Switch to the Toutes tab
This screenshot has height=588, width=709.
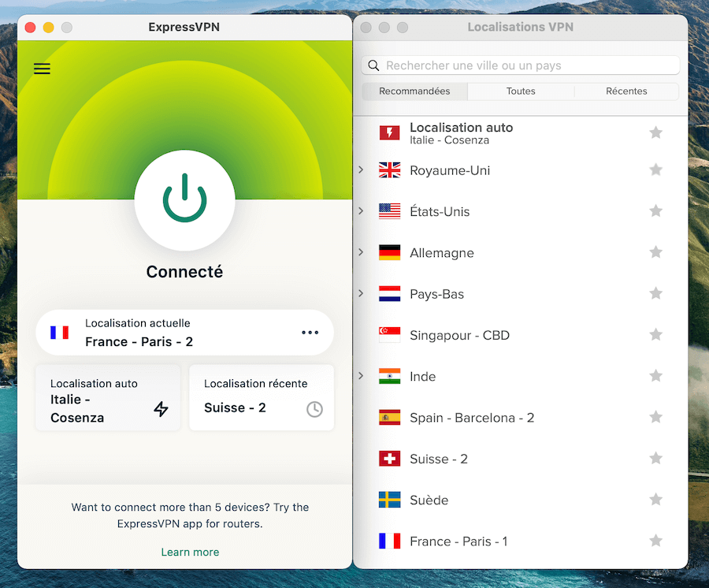coord(521,91)
